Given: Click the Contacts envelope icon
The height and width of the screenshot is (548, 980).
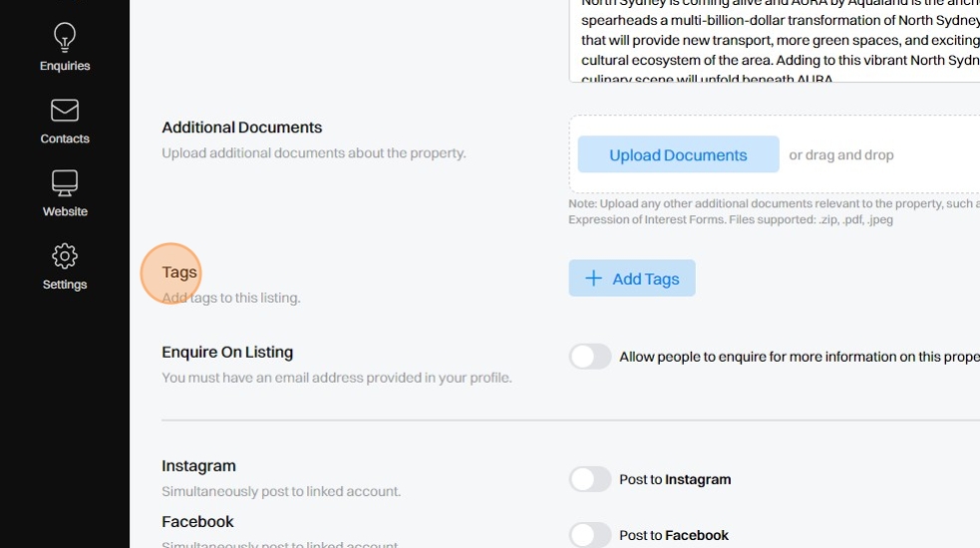Looking at the screenshot, I should (x=65, y=111).
